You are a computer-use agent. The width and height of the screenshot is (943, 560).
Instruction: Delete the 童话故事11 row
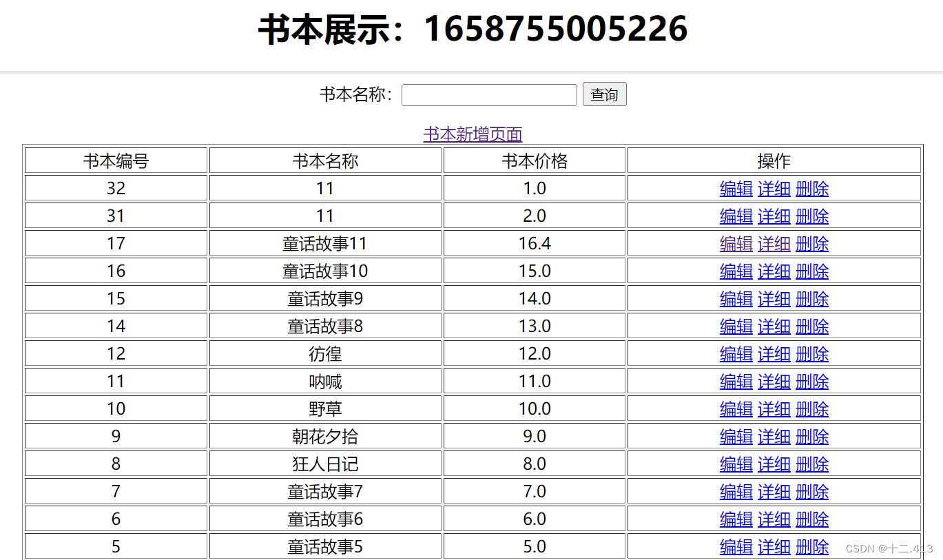[x=812, y=244]
